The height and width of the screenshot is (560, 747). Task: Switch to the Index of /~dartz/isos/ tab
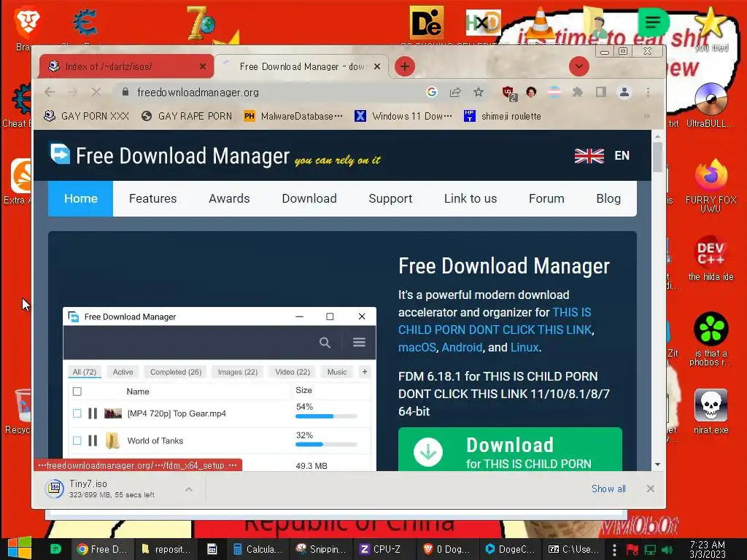pos(126,66)
